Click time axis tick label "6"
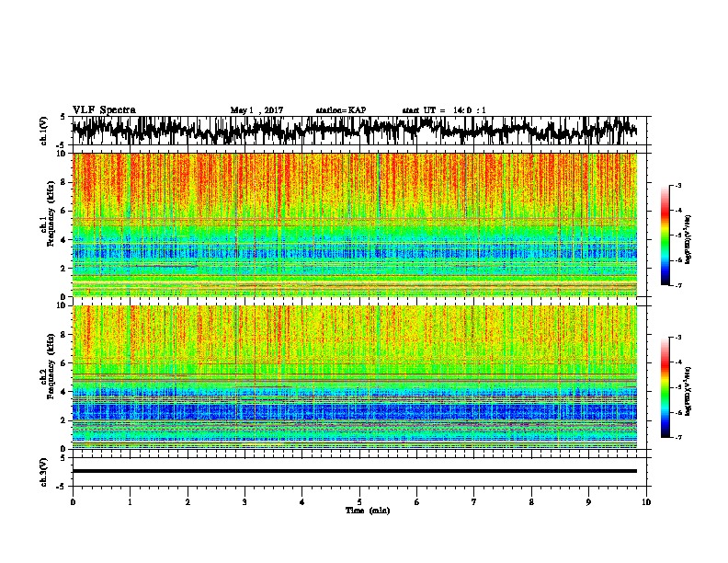Image resolution: width=728 pixels, height=563 pixels. click(x=417, y=502)
